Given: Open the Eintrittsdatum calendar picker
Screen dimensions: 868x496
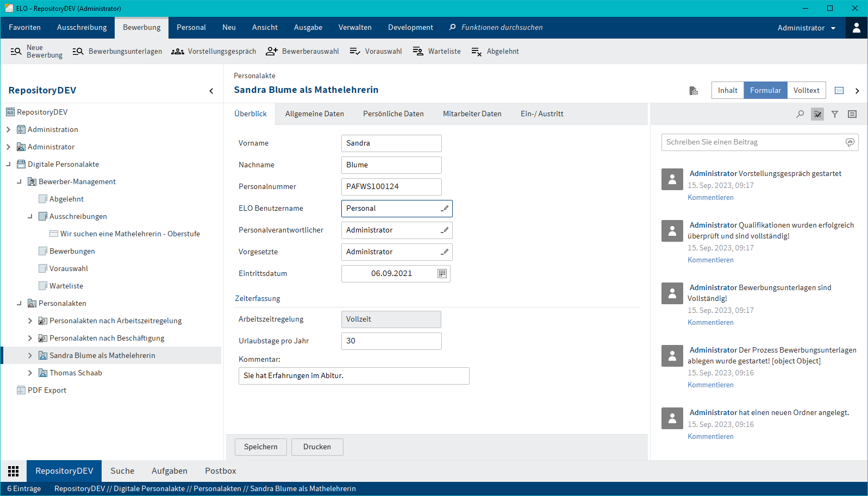Looking at the screenshot, I should pyautogui.click(x=442, y=274).
